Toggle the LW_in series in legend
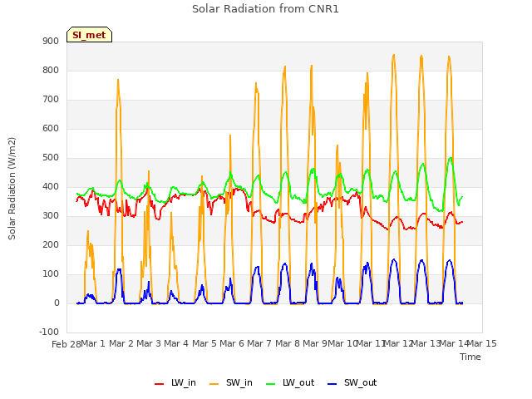Image resolution: width=532 pixels, height=399 pixels. coord(175,383)
